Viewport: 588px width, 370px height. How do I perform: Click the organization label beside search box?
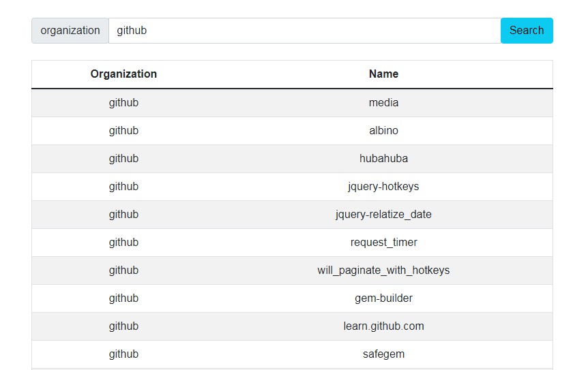coord(70,31)
